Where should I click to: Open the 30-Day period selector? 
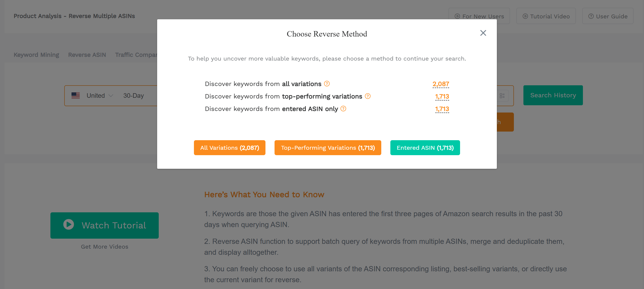click(134, 96)
